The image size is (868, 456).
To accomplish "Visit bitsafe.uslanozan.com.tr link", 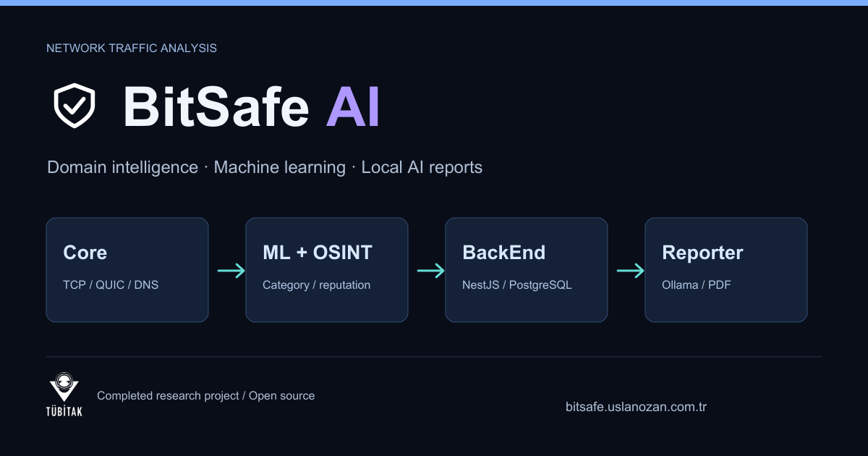I will tap(636, 407).
